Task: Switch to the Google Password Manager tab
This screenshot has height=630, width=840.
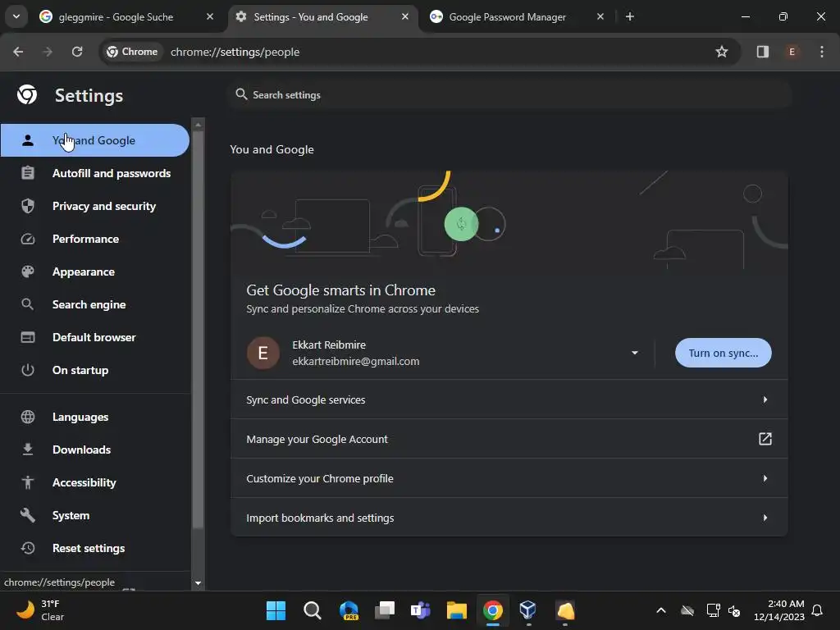Action: (x=517, y=16)
